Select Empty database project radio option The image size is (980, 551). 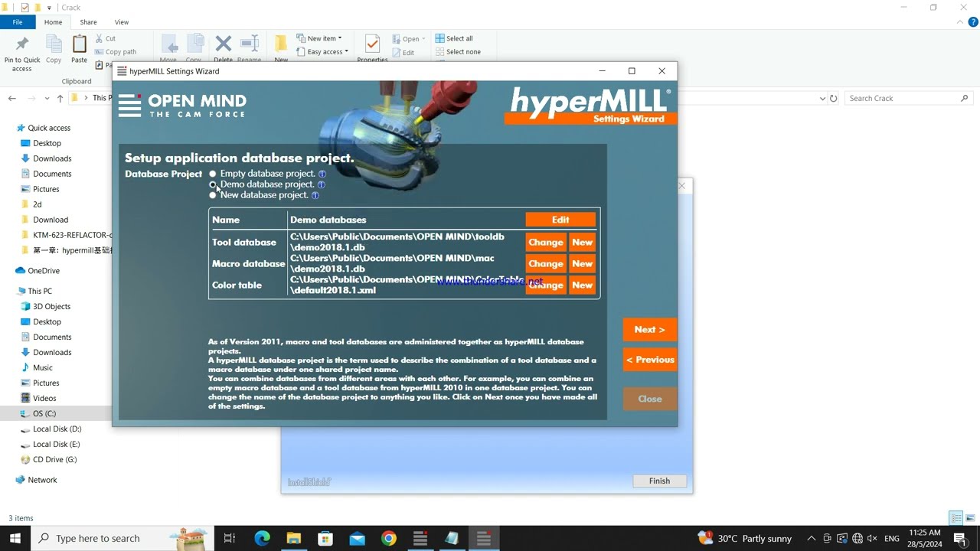pos(213,174)
